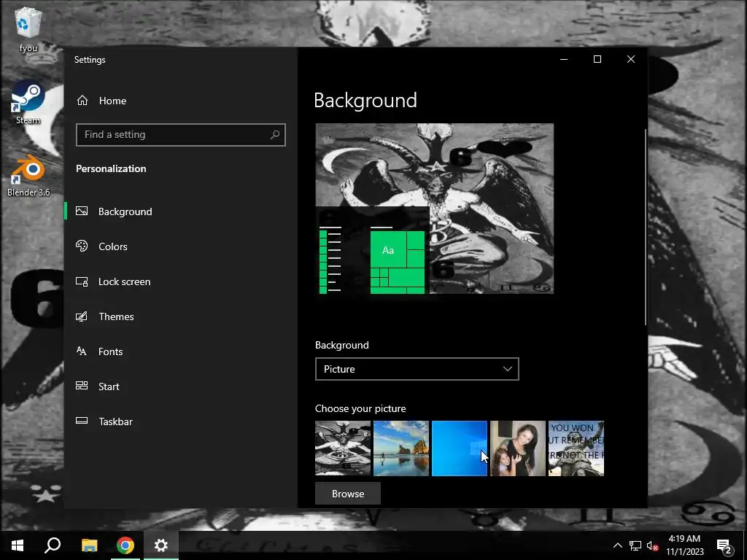Click the Settings window vertical scrollbar
Viewport: 747px width, 560px height.
[646, 227]
